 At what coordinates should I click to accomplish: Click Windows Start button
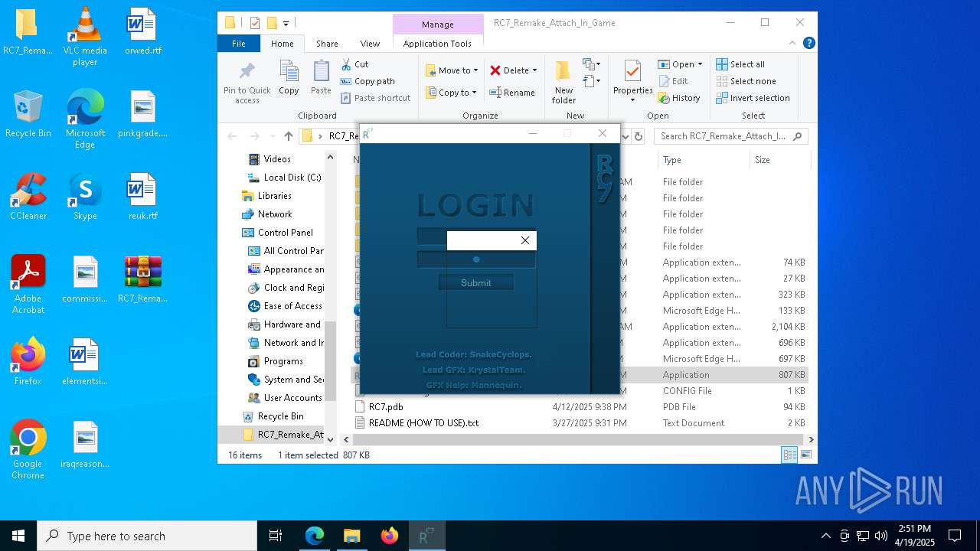coord(18,536)
